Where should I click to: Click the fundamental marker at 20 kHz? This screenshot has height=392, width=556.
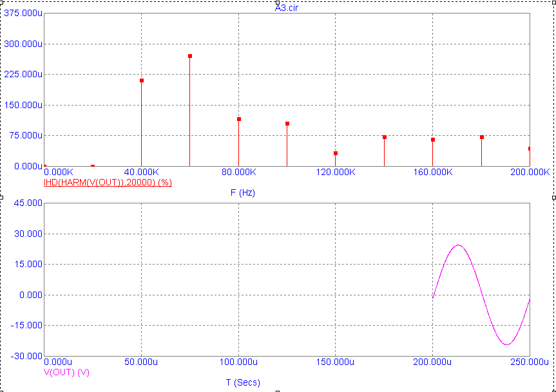pos(93,165)
